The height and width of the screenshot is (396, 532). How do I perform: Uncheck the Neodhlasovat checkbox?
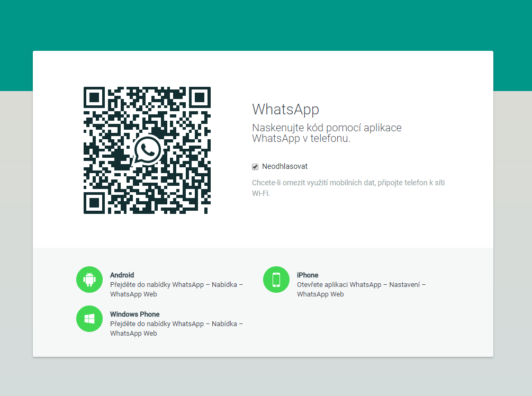pyautogui.click(x=255, y=167)
